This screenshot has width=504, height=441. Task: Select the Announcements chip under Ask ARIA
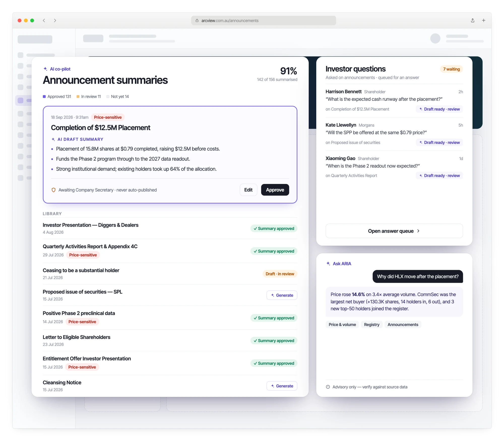coord(403,325)
